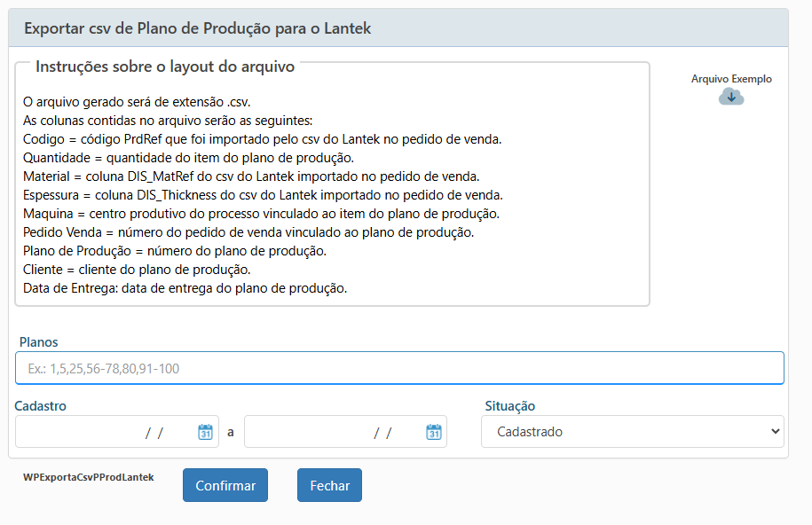Click the Exportar csv panel header title
This screenshot has width=812, height=525.
(x=197, y=28)
